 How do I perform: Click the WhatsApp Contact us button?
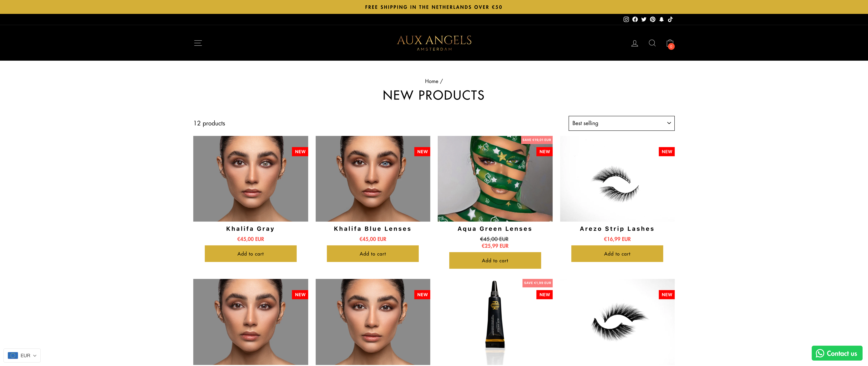pos(837,353)
